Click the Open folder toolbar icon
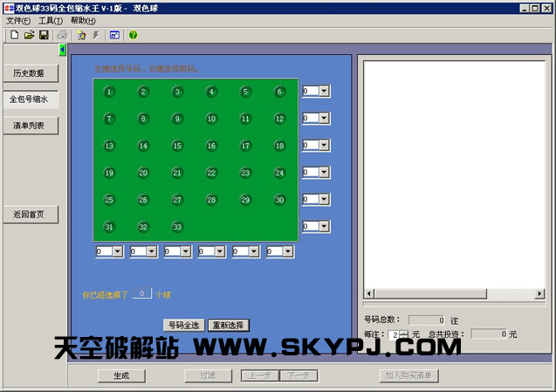The height and width of the screenshot is (392, 556). point(29,35)
